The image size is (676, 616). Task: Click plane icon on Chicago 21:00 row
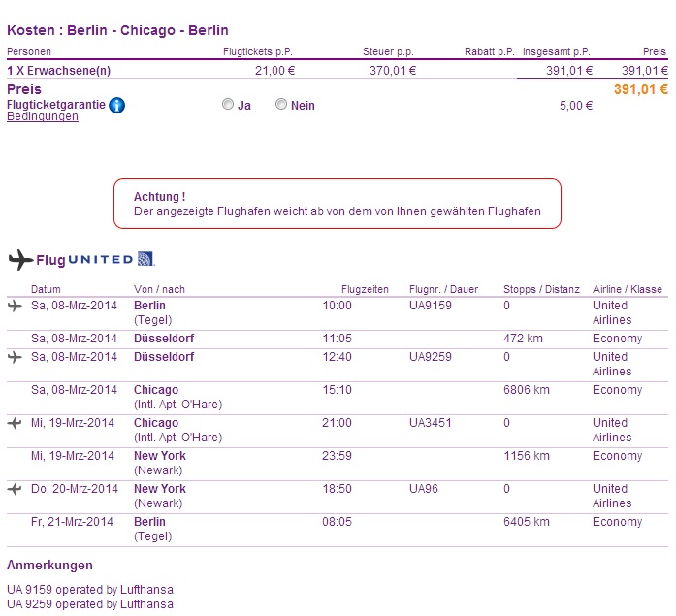pyautogui.click(x=15, y=423)
